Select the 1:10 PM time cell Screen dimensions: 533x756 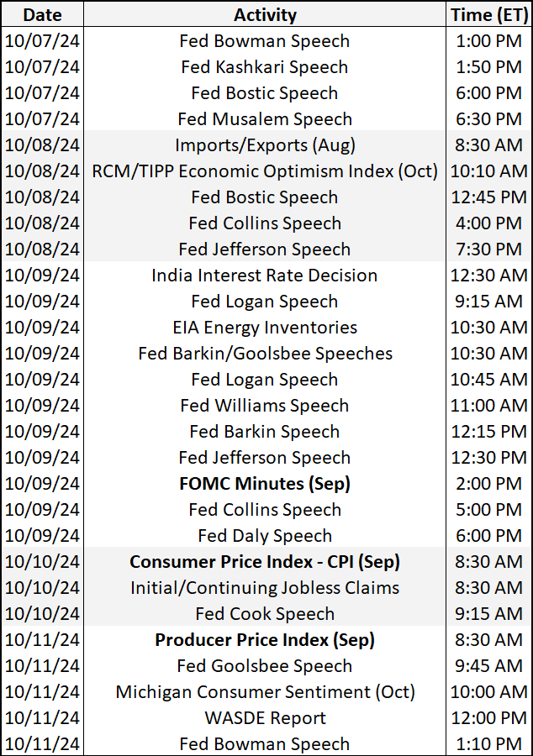pyautogui.click(x=488, y=744)
